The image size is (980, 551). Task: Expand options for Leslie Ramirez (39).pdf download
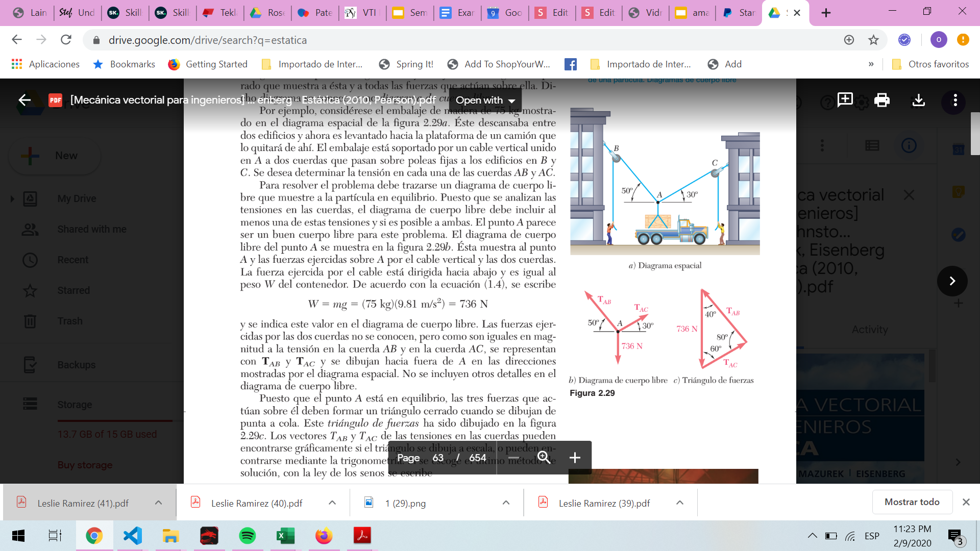coord(680,503)
